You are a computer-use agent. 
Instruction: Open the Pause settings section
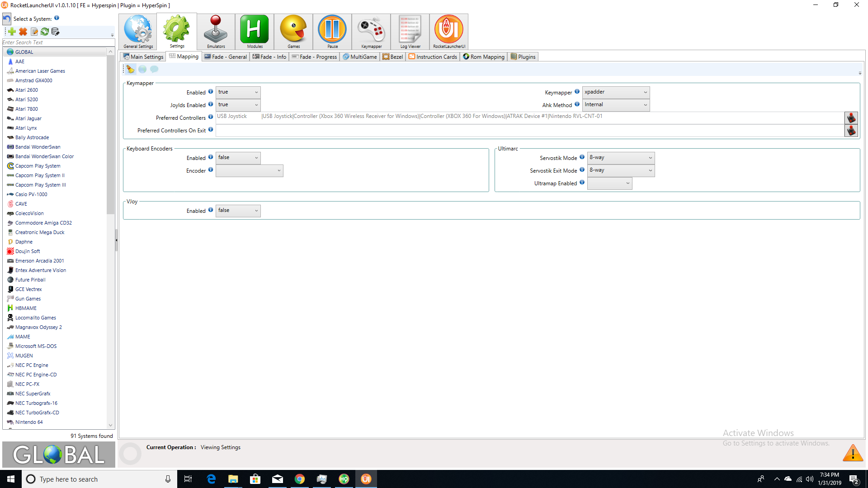pos(332,32)
